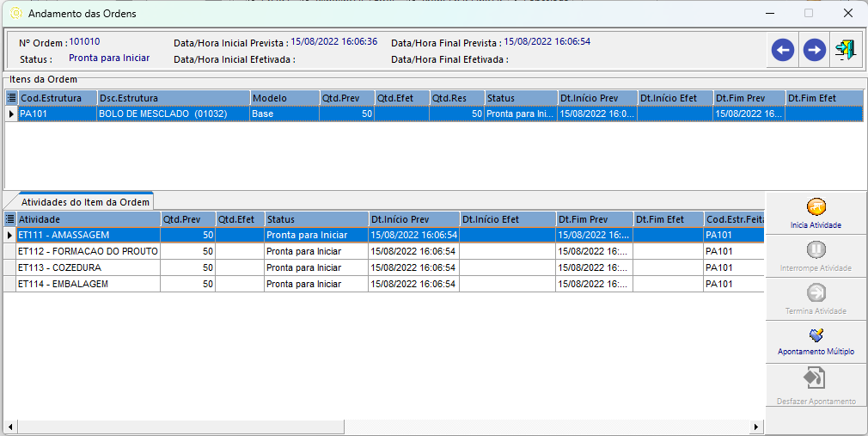This screenshot has width=868, height=436.
Task: Go to next order with right arrow
Action: click(814, 51)
